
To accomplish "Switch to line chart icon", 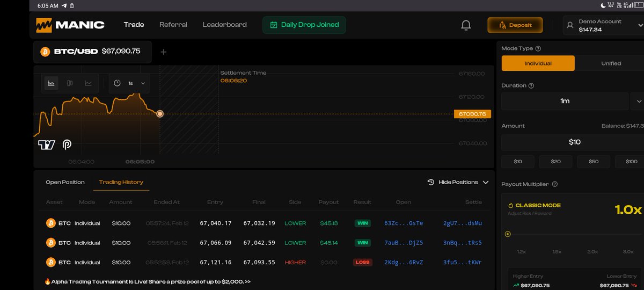I will 88,83.
